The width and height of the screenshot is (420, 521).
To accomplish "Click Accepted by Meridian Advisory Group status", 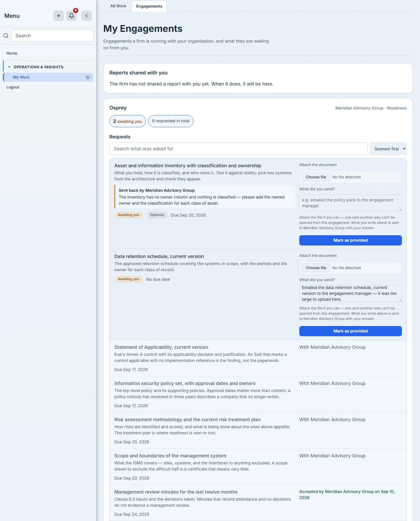I will pos(347,494).
